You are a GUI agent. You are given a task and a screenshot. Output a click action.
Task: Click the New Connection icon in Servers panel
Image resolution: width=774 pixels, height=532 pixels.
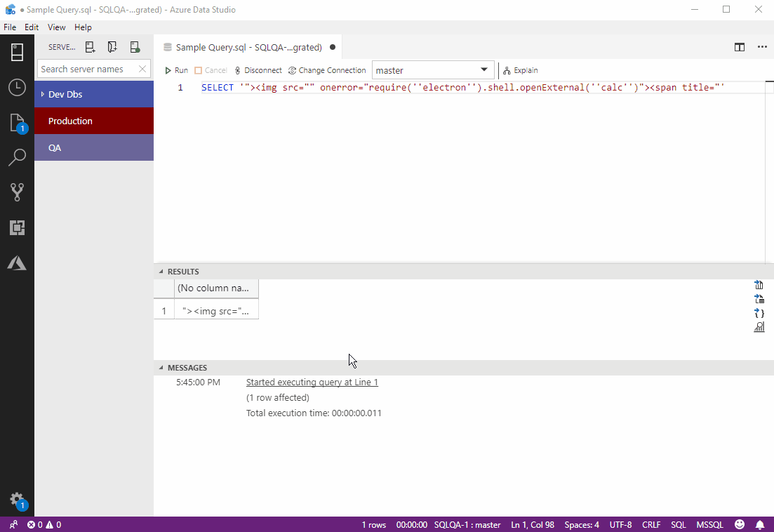(91, 47)
